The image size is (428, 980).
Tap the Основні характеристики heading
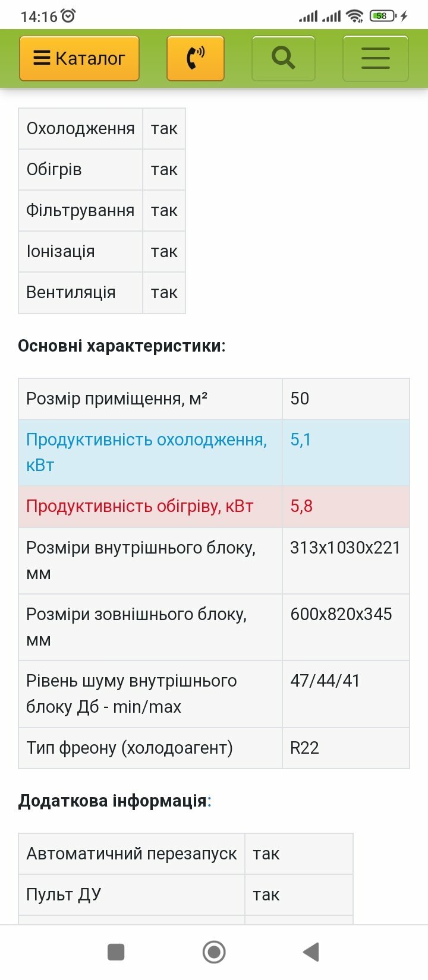(x=122, y=346)
